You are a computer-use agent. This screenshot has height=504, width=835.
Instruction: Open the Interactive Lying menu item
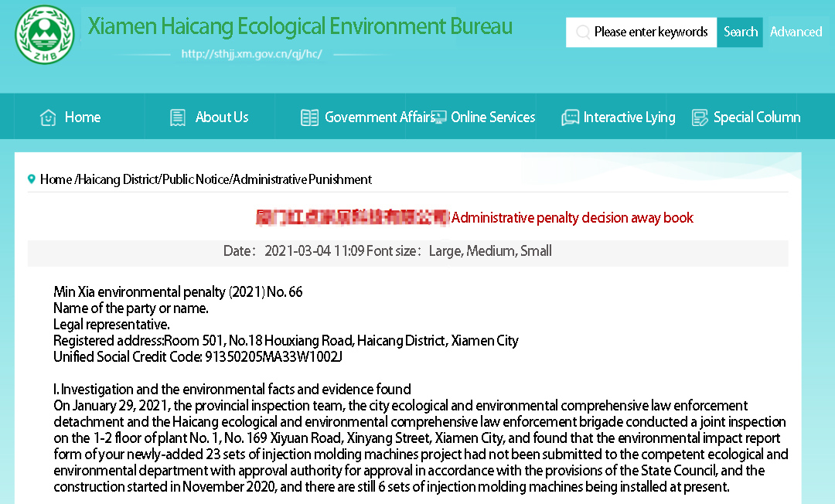click(x=629, y=117)
